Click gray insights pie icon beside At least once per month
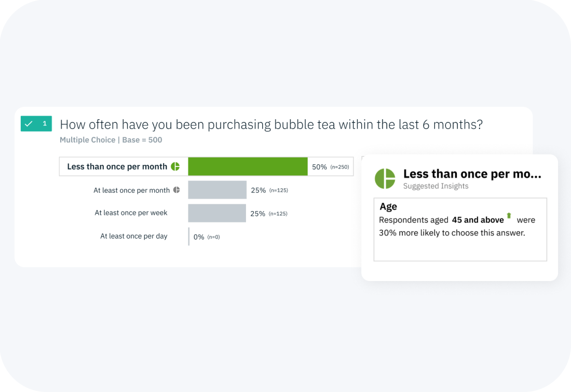The height and width of the screenshot is (392, 571). pyautogui.click(x=176, y=190)
